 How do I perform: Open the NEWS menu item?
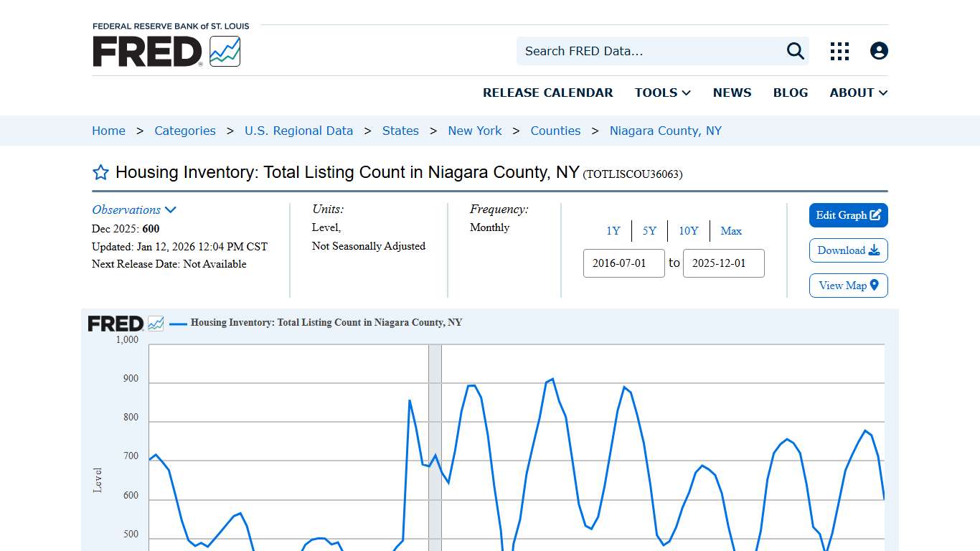click(x=732, y=93)
